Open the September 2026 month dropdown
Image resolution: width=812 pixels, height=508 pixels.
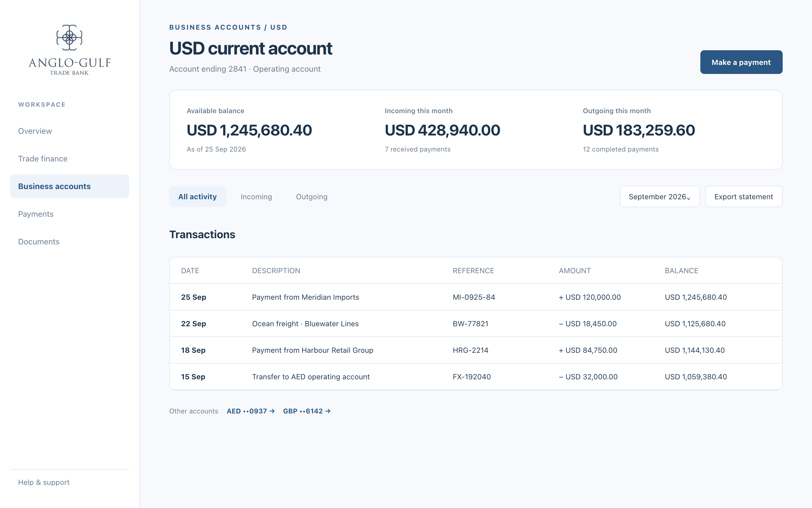(659, 196)
